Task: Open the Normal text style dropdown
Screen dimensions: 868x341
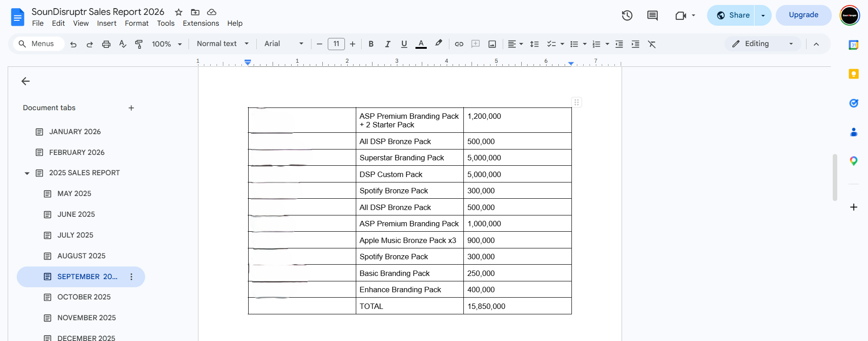Action: [x=222, y=44]
